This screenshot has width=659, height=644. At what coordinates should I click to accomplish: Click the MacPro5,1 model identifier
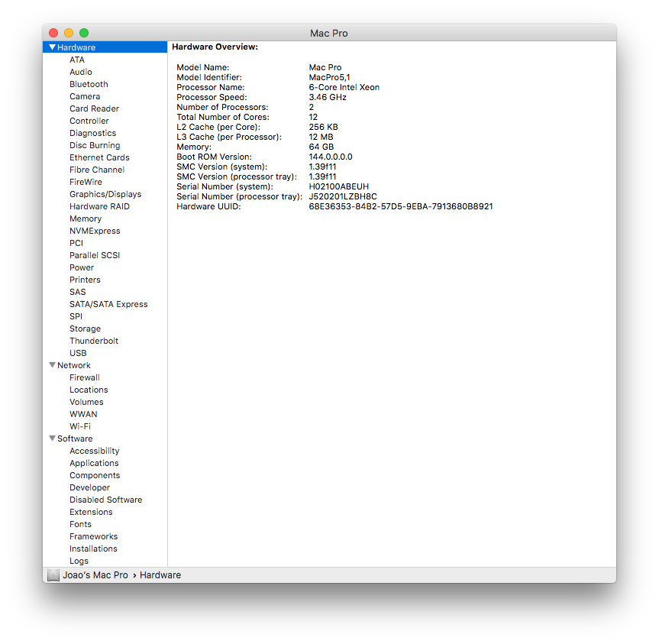pyautogui.click(x=329, y=77)
